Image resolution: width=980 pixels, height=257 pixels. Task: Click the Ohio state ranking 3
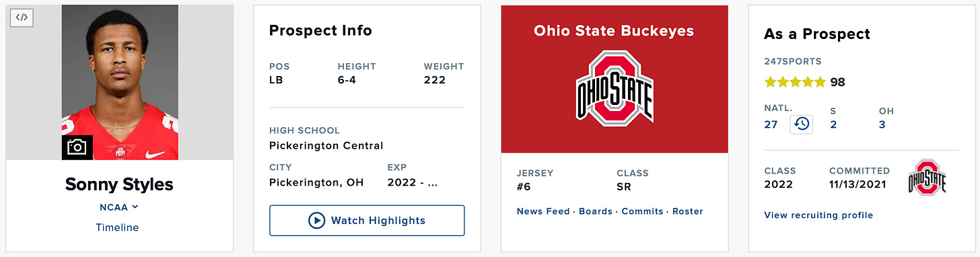pyautogui.click(x=882, y=124)
